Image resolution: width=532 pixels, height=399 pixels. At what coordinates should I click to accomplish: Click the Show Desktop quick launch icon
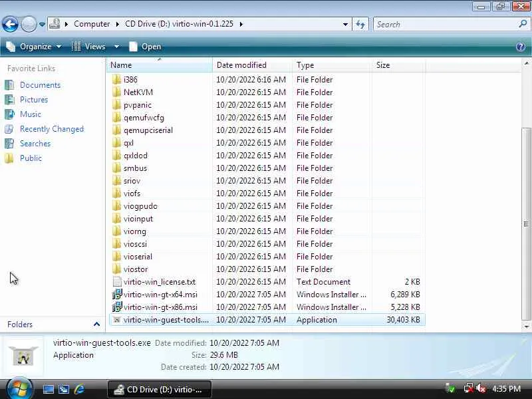(x=48, y=389)
